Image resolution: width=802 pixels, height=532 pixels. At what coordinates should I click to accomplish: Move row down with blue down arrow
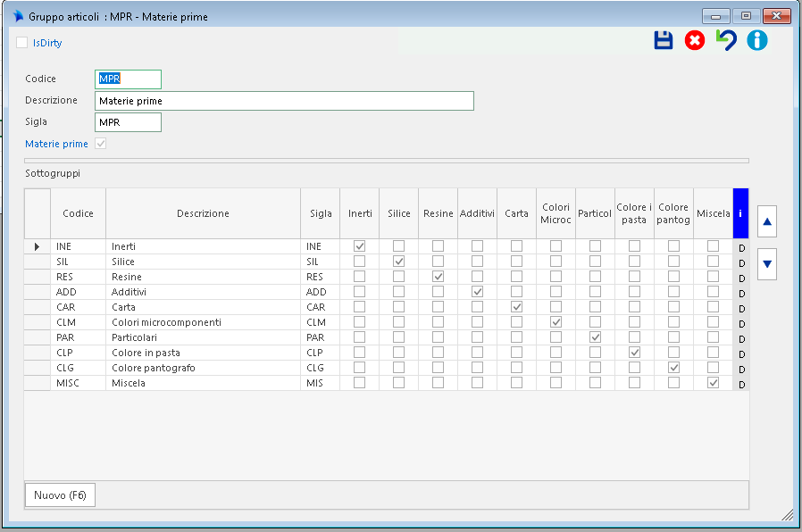[767, 264]
